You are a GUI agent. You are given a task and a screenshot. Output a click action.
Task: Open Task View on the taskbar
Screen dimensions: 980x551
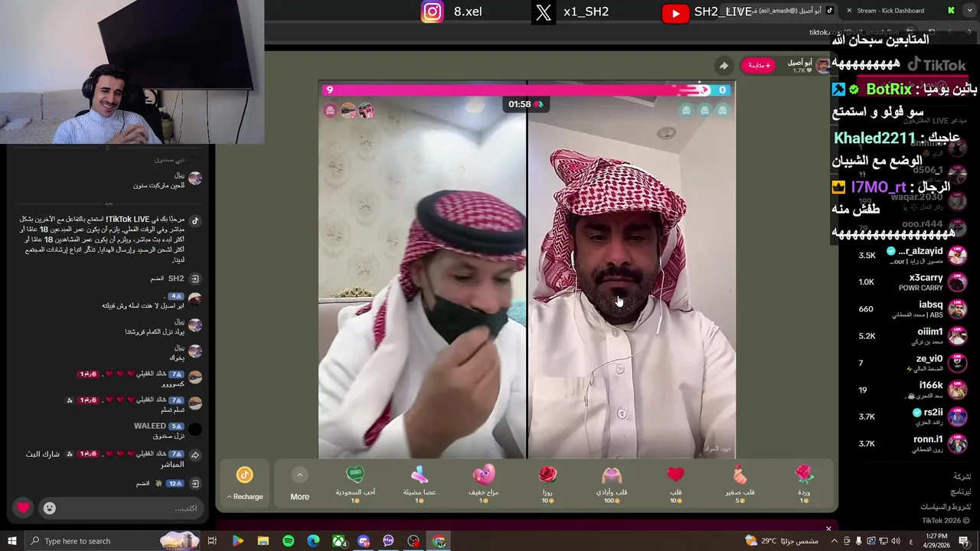212,541
